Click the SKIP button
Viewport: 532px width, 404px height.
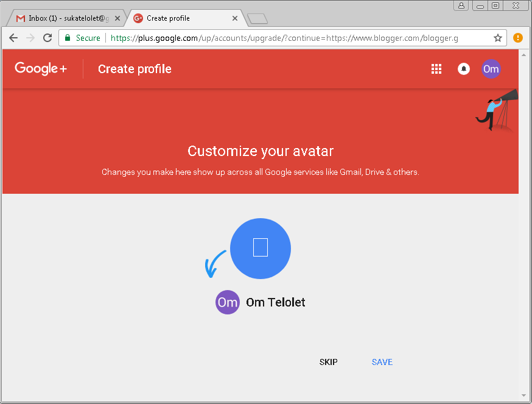click(329, 362)
